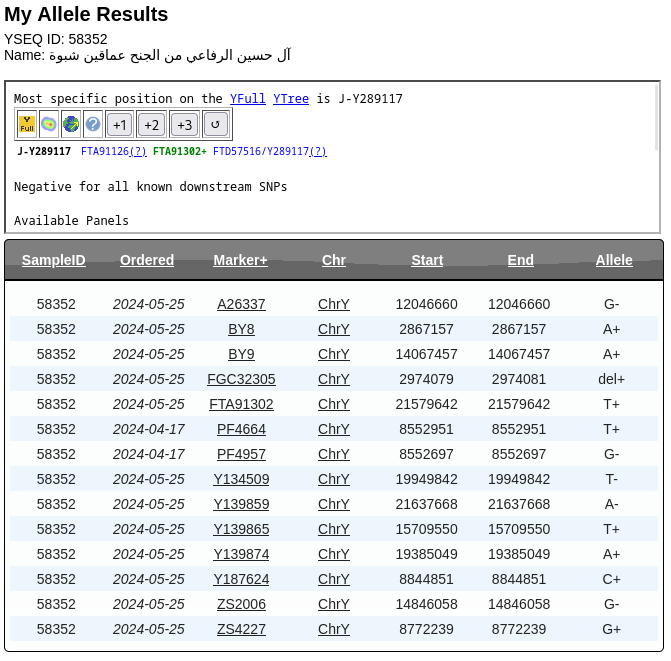Select the end position 21637668
The image size is (671, 661).
pos(519,504)
